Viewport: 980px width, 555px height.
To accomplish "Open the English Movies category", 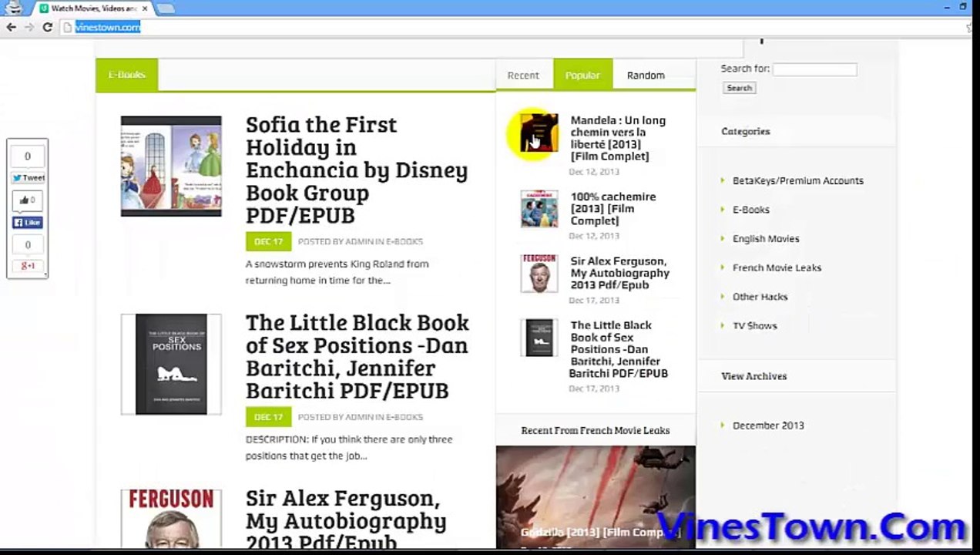I will pyautogui.click(x=765, y=239).
